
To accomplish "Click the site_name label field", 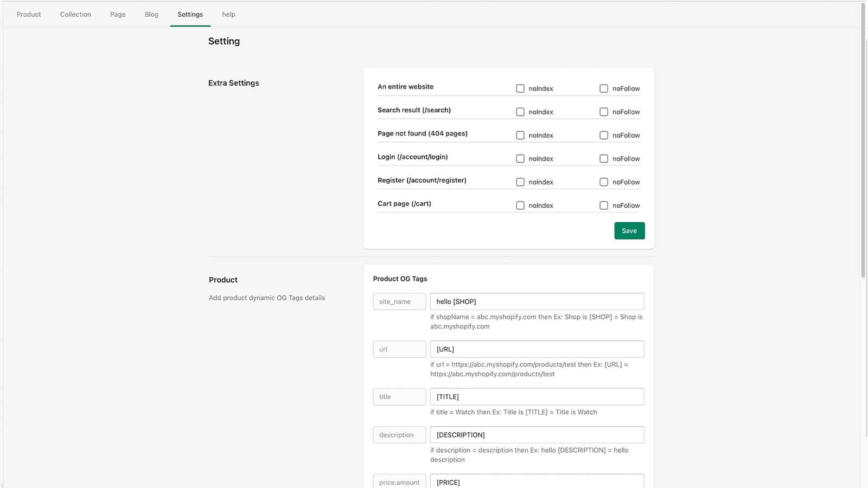I will click(399, 301).
